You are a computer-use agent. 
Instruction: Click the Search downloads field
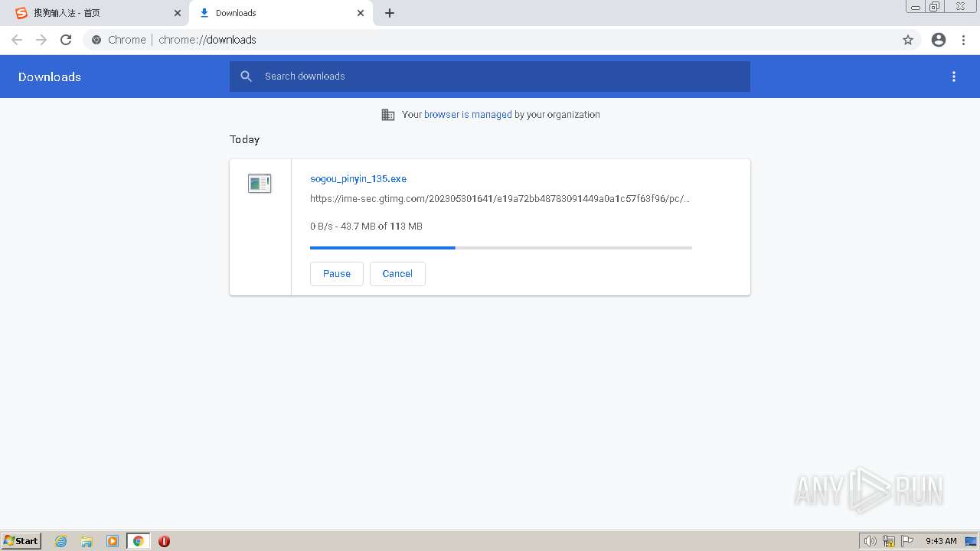[x=490, y=77]
